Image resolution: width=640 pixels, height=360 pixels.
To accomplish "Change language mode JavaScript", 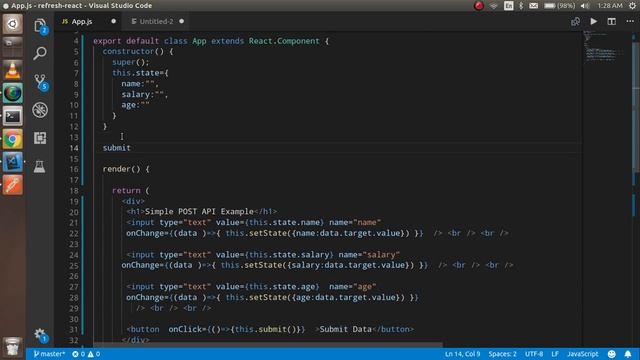I will (x=582, y=354).
